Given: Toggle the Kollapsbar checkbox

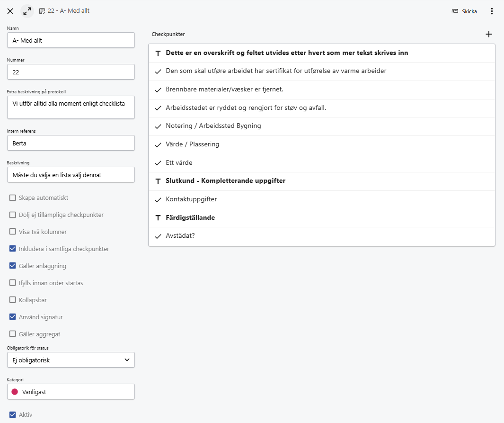Looking at the screenshot, I should click(13, 300).
